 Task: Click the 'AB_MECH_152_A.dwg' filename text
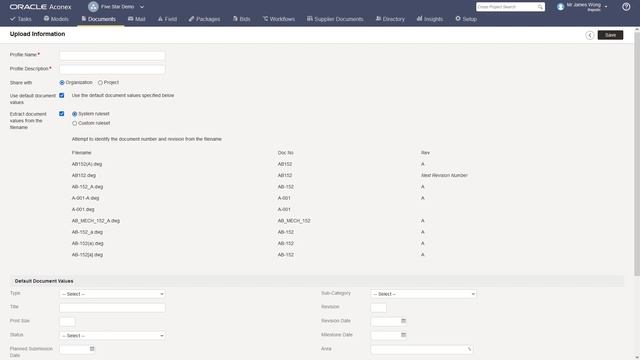[96, 221]
